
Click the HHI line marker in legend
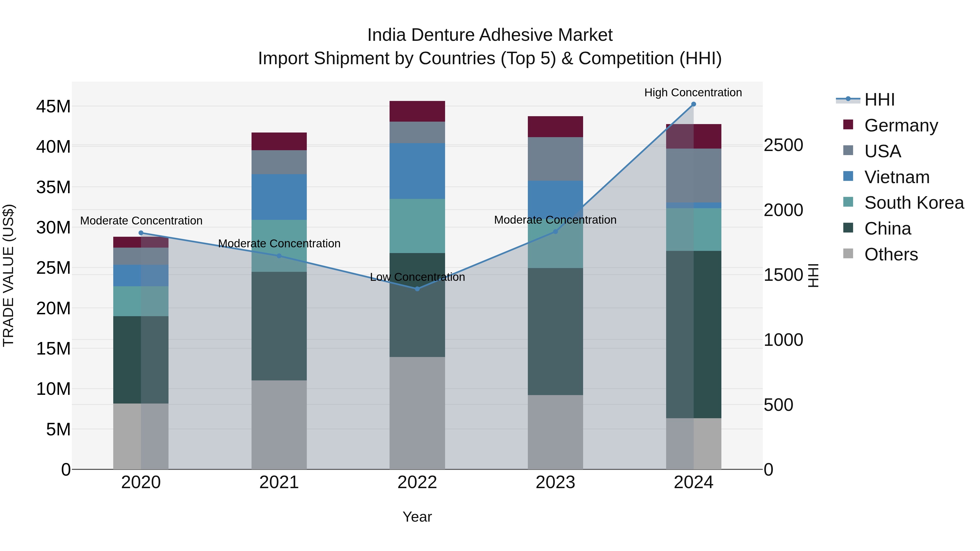[x=848, y=99]
